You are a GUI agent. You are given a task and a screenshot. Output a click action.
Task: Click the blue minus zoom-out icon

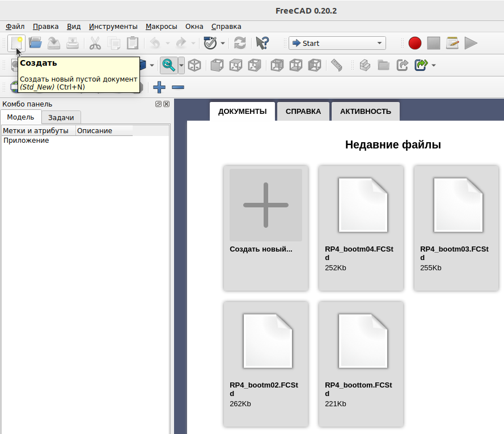(x=178, y=87)
